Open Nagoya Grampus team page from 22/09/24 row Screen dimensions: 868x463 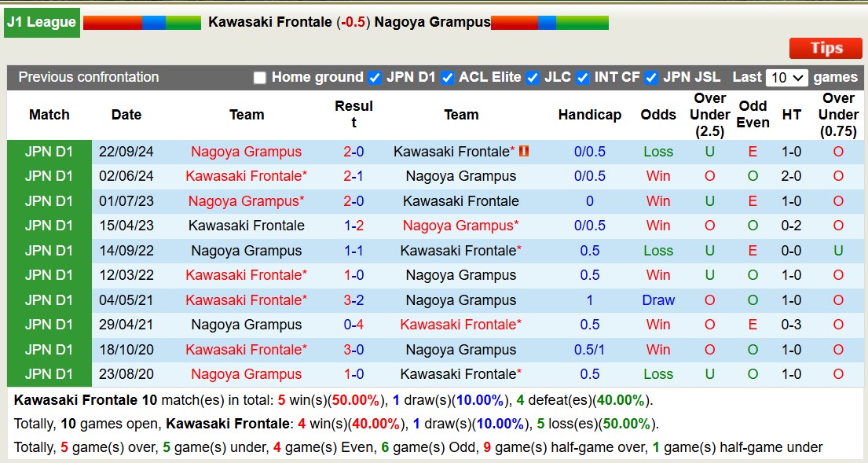246,152
